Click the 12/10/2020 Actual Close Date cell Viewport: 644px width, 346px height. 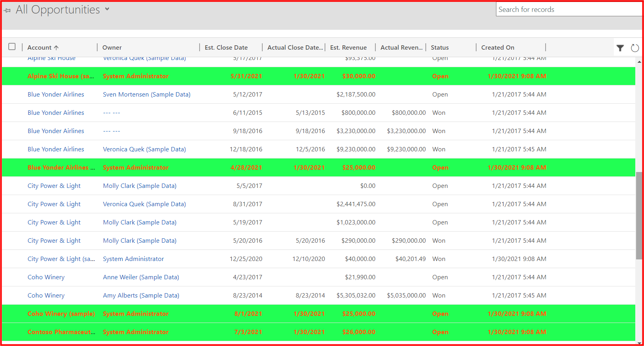(309, 259)
